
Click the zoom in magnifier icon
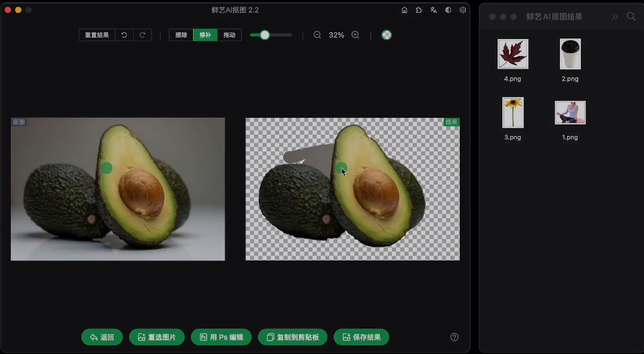[x=356, y=35]
